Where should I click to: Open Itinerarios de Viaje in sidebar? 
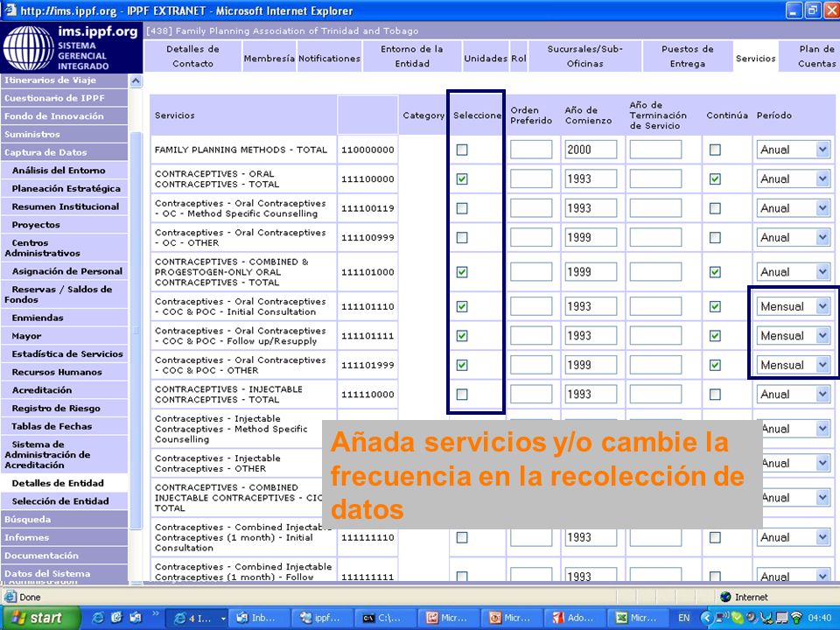[x=64, y=80]
